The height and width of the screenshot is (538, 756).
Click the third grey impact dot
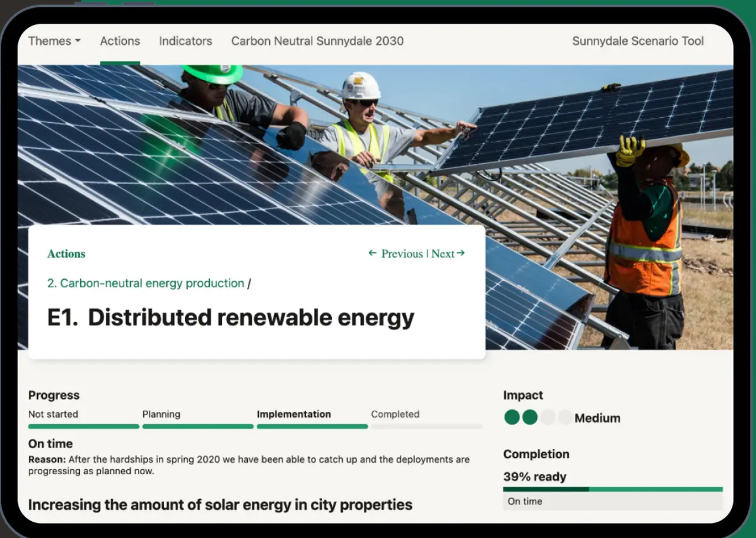548,417
